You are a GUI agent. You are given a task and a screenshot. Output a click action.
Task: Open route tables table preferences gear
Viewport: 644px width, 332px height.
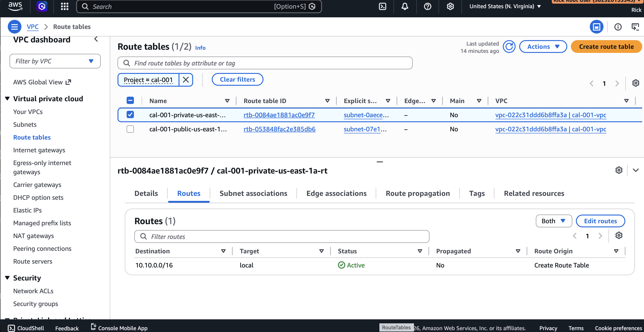coord(636,83)
